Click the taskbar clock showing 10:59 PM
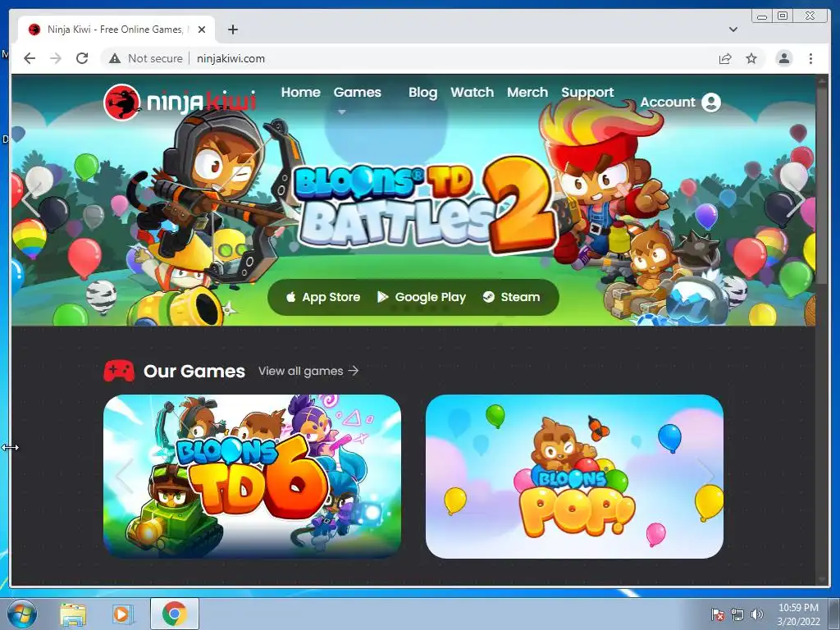 coord(798,614)
